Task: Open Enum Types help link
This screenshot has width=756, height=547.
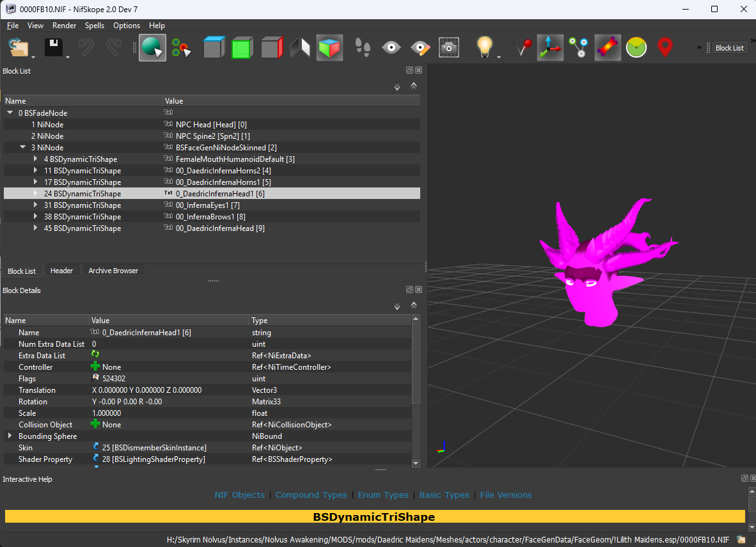Action: [383, 495]
